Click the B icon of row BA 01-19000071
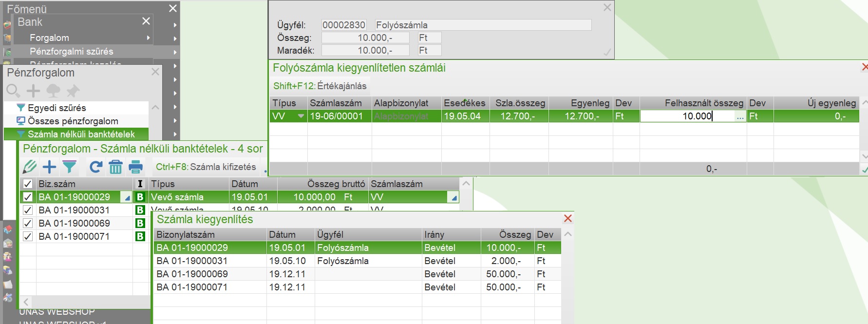Image resolution: width=868 pixels, height=324 pixels. pyautogui.click(x=140, y=236)
